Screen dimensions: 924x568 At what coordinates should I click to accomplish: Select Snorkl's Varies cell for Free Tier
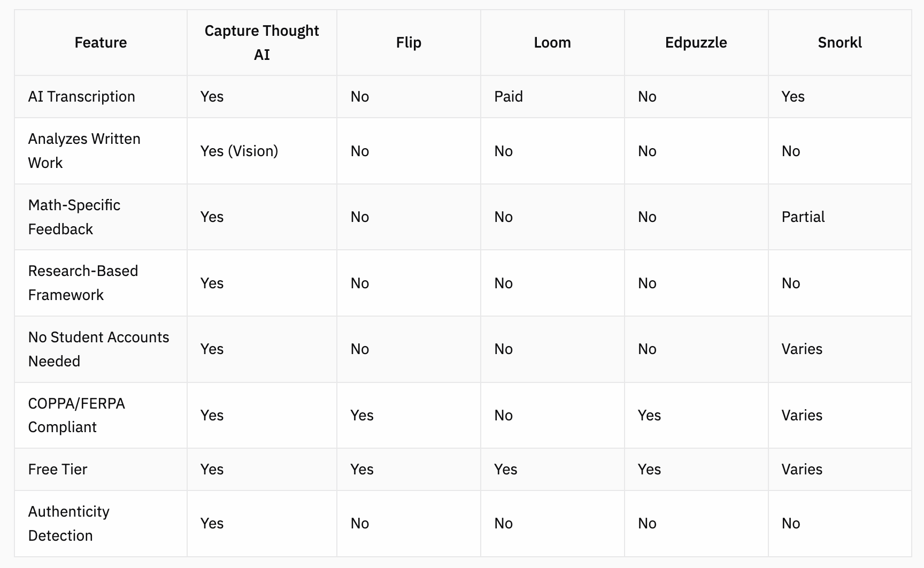802,470
